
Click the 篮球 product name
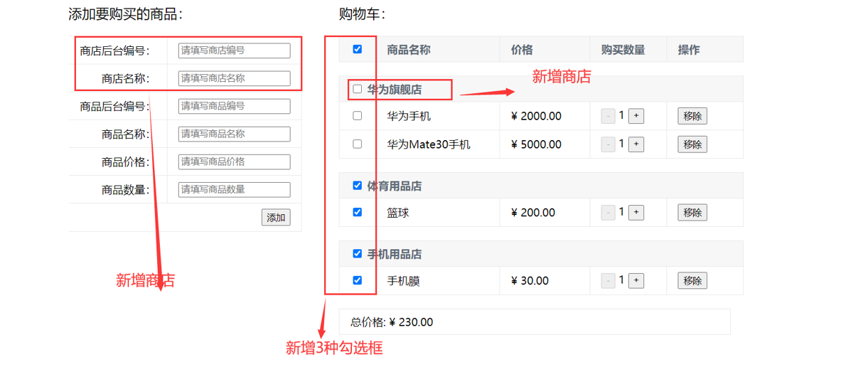coord(398,213)
